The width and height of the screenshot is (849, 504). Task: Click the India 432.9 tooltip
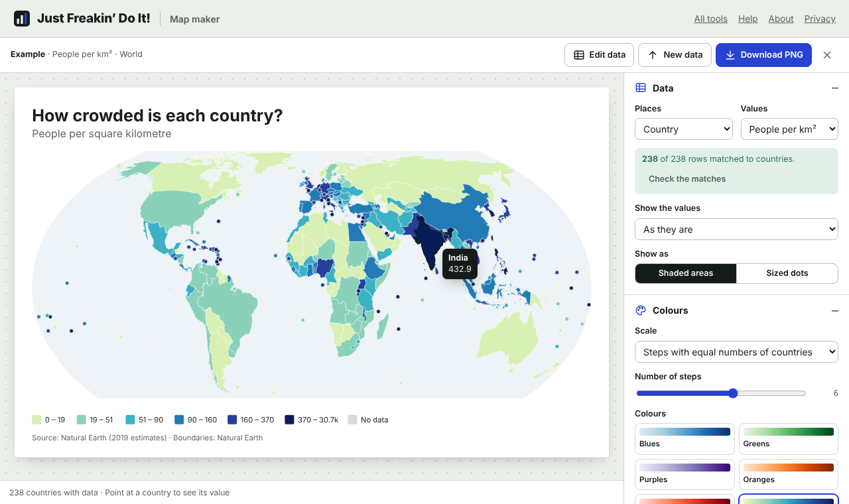pos(460,263)
